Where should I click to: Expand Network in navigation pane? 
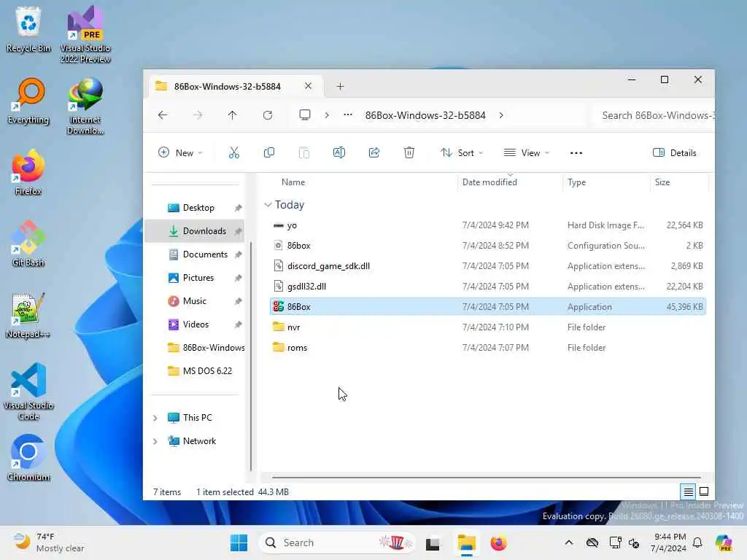click(155, 441)
